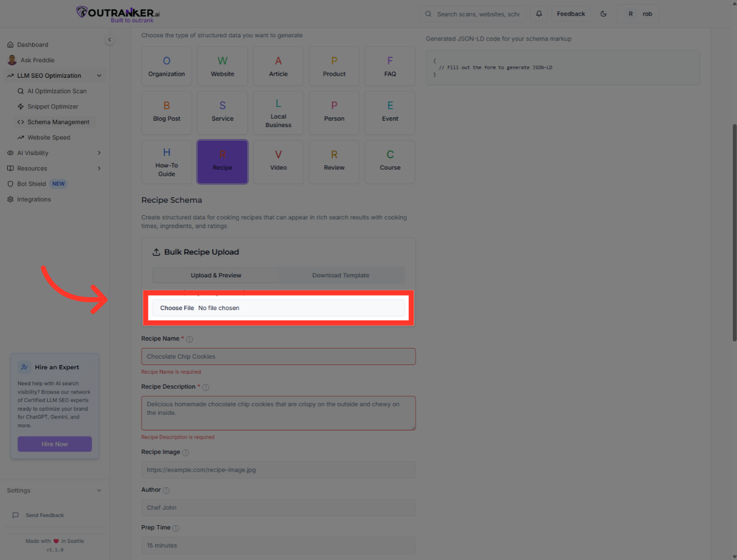Select the Local Business schema icon
The height and width of the screenshot is (560, 737).
tap(278, 113)
